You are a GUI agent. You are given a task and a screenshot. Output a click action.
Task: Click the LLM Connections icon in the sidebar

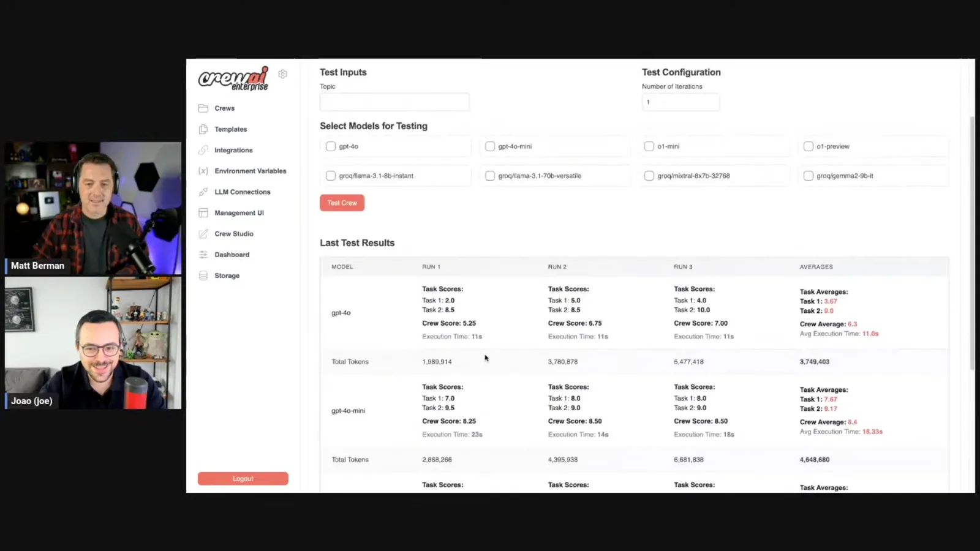click(x=203, y=192)
